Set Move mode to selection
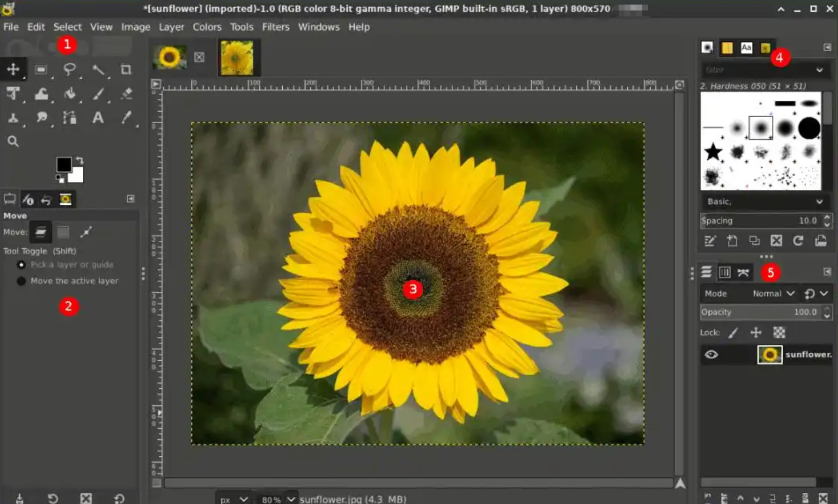Screen dimensions: 838x504 click(63, 232)
